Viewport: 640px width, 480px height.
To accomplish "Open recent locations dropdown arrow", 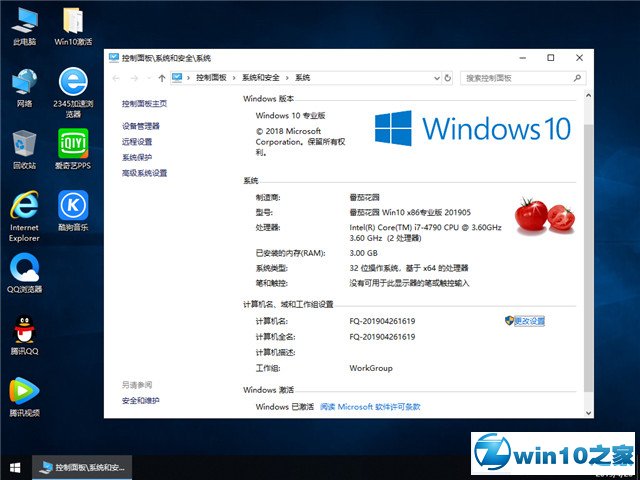I will (149, 78).
